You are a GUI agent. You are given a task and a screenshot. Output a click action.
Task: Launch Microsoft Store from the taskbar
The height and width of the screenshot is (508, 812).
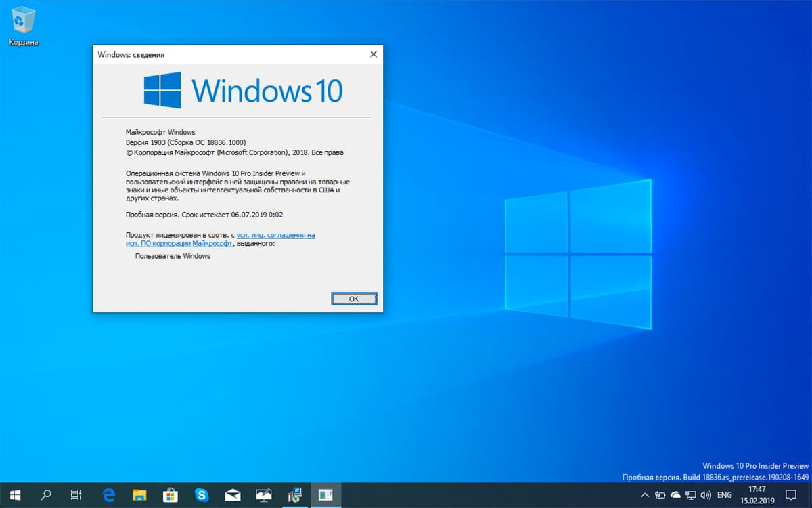pos(169,494)
